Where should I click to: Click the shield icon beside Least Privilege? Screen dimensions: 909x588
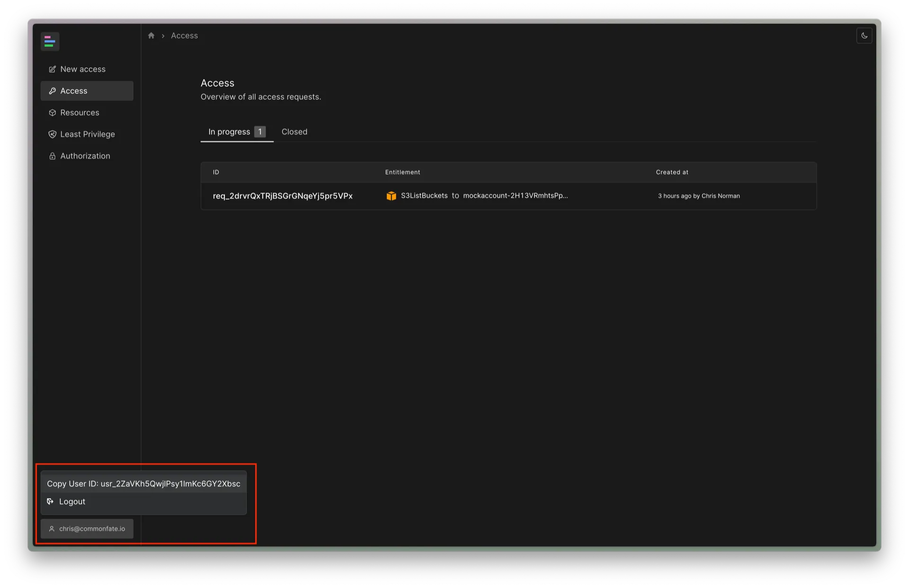53,134
